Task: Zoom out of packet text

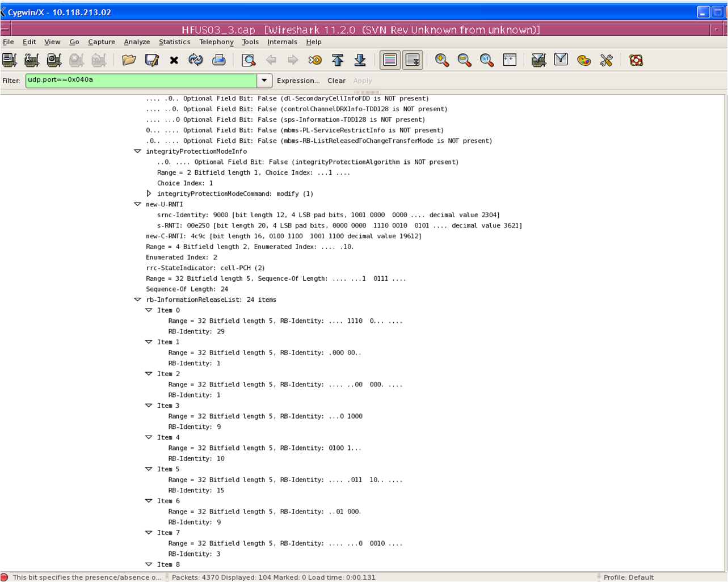Action: tap(464, 60)
